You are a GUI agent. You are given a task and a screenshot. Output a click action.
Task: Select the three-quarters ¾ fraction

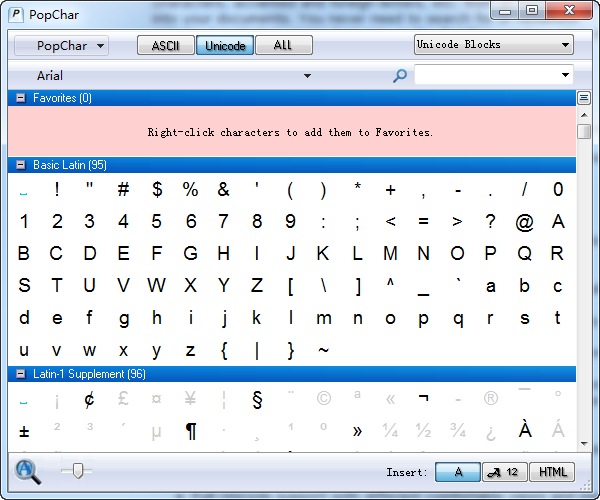pos(457,430)
